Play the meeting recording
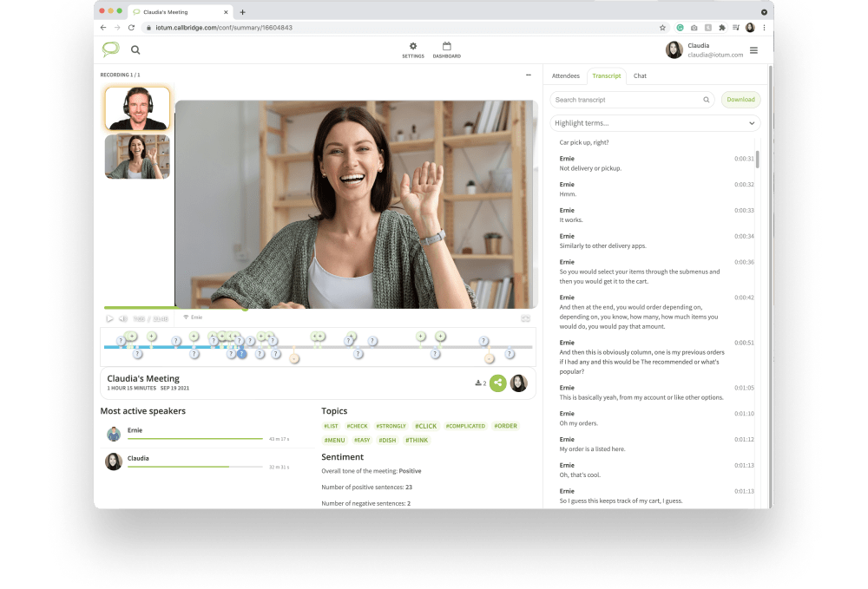This screenshot has height=589, width=868. point(109,318)
